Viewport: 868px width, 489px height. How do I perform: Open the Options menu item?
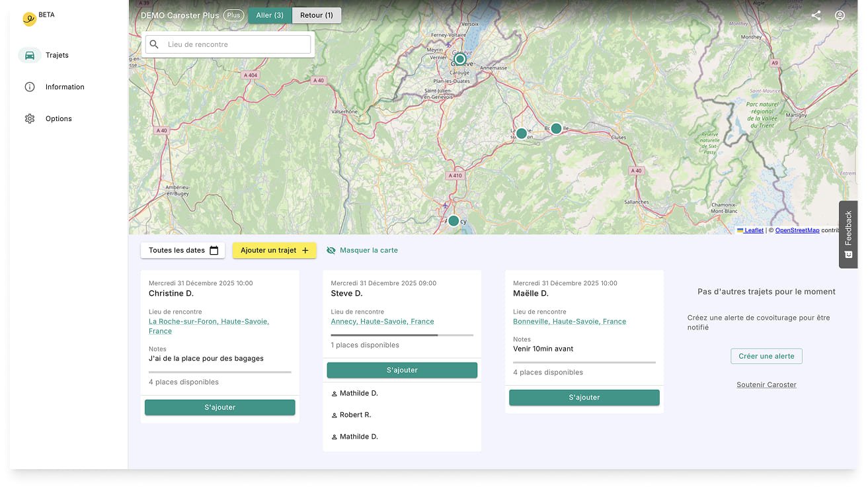tap(59, 119)
